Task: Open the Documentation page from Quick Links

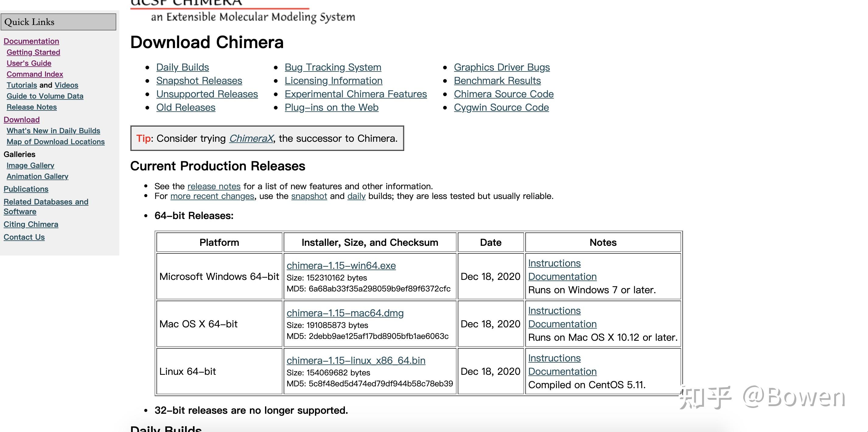Action: click(31, 41)
